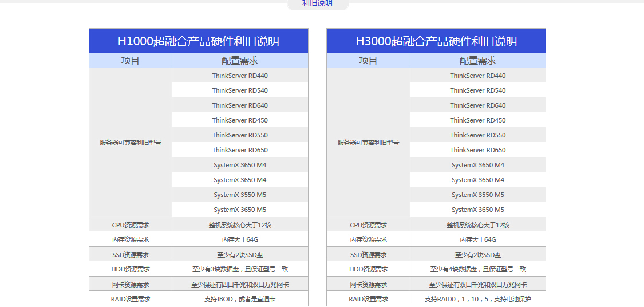Click ThinkServer RD450 in the H3000 table
Image resolution: width=644 pixels, height=307 pixels.
click(477, 120)
